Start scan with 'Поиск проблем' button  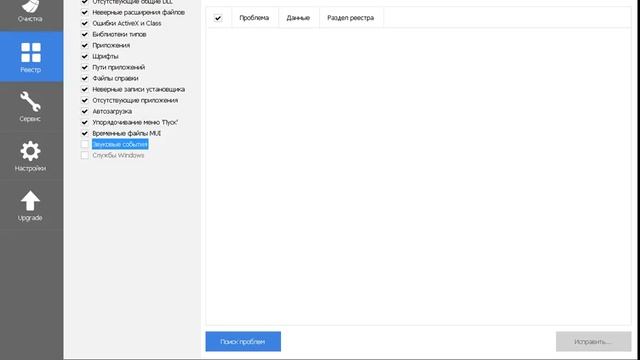click(243, 342)
